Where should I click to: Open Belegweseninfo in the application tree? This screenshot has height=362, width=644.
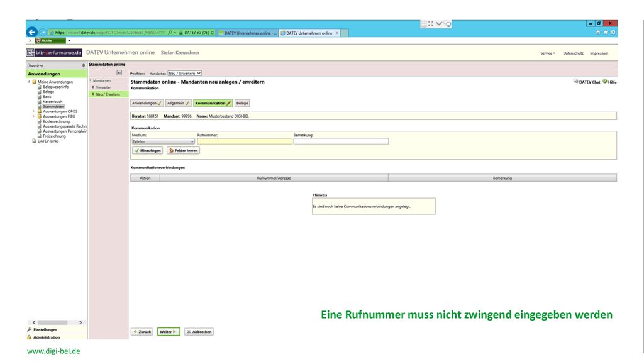tap(56, 87)
